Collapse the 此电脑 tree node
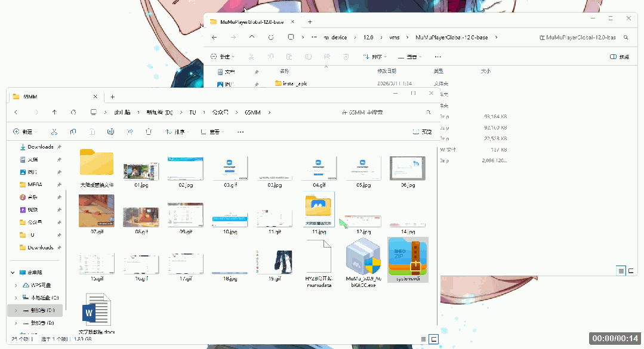 point(13,273)
